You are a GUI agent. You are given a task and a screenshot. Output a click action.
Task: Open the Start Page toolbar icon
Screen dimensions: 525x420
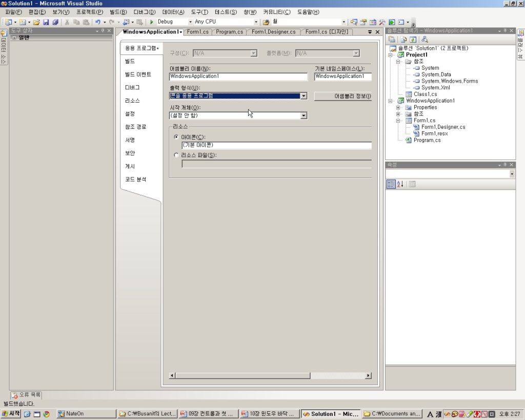coord(391,22)
